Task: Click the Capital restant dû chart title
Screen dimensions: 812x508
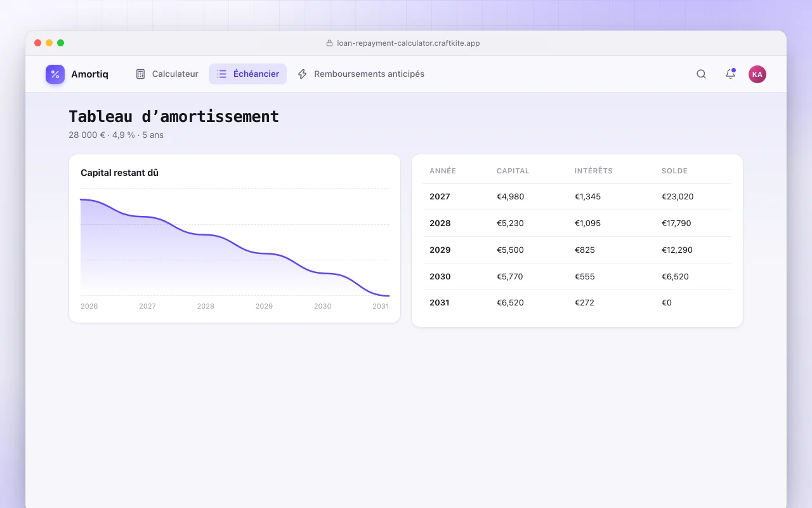Action: (x=119, y=173)
